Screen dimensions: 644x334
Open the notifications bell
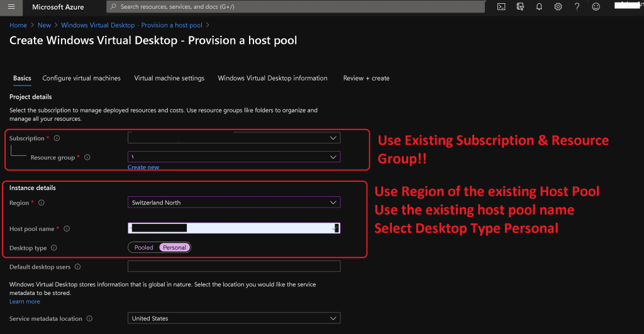pos(539,6)
